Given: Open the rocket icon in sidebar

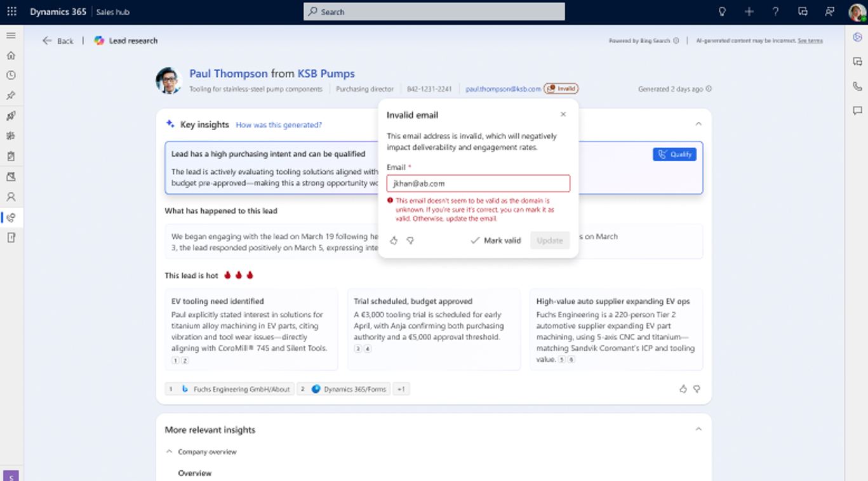Looking at the screenshot, I should [x=11, y=116].
